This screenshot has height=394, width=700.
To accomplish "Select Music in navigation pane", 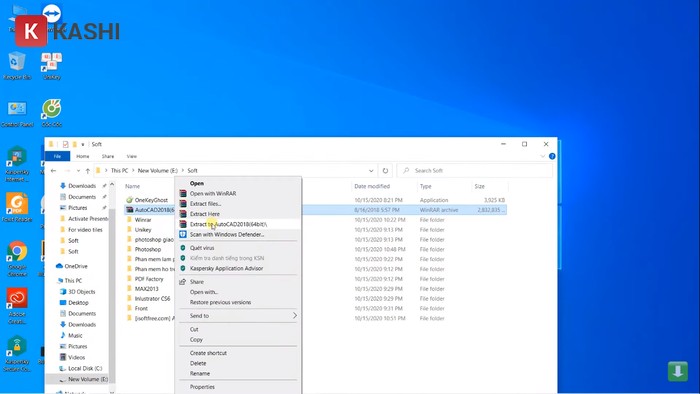I will point(75,336).
